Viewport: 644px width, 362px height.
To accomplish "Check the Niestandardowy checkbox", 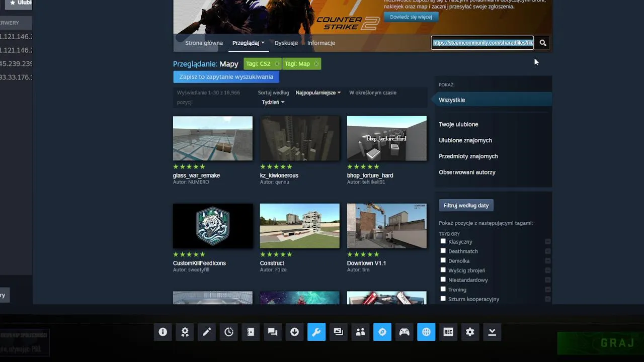I will [443, 280].
